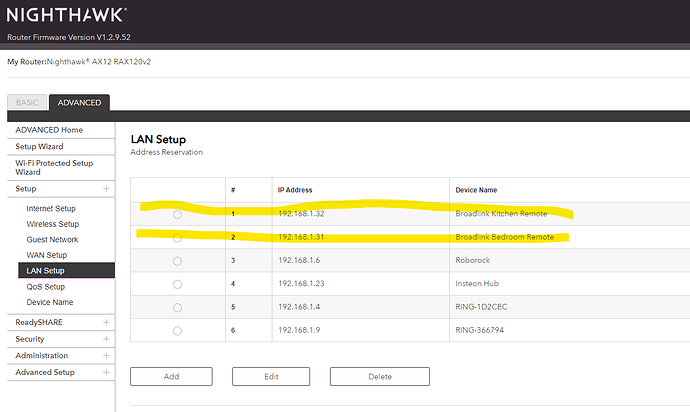This screenshot has width=690, height=412.
Task: Select radio button for Insteon Hub
Action: tap(177, 284)
